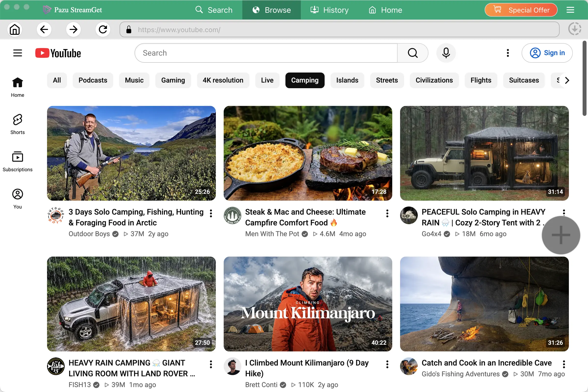
Task: Click the gray floating plus button
Action: tap(561, 235)
